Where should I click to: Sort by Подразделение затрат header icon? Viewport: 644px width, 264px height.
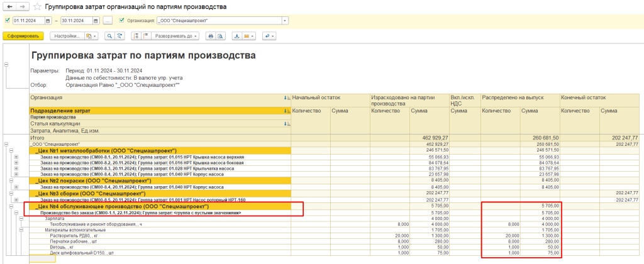287,111
